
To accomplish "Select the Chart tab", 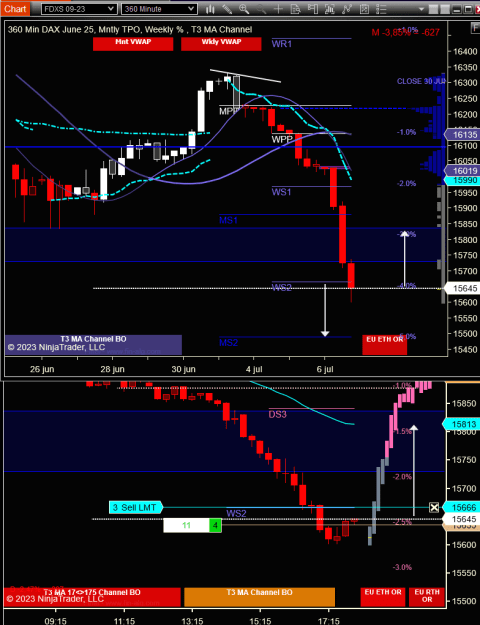I will click(x=15, y=8).
